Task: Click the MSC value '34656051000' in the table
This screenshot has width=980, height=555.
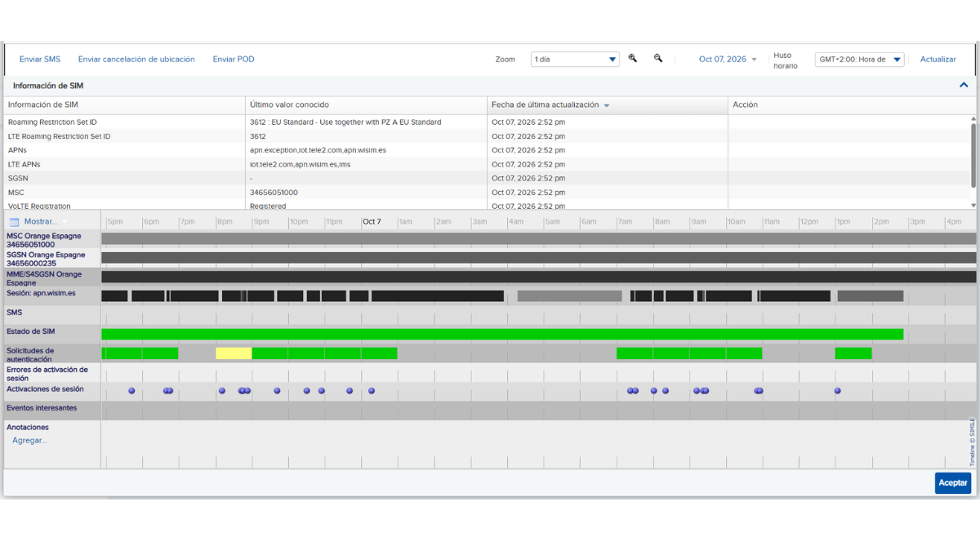Action: (x=274, y=193)
